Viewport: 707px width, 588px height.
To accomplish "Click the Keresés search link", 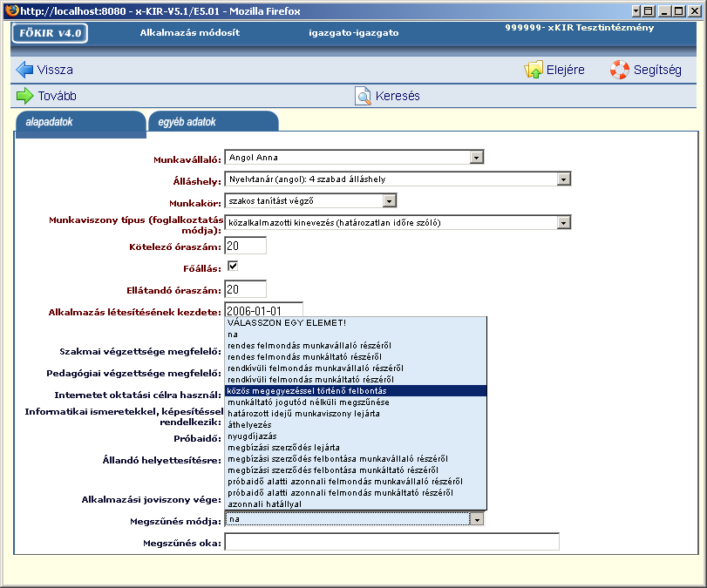I will [398, 96].
